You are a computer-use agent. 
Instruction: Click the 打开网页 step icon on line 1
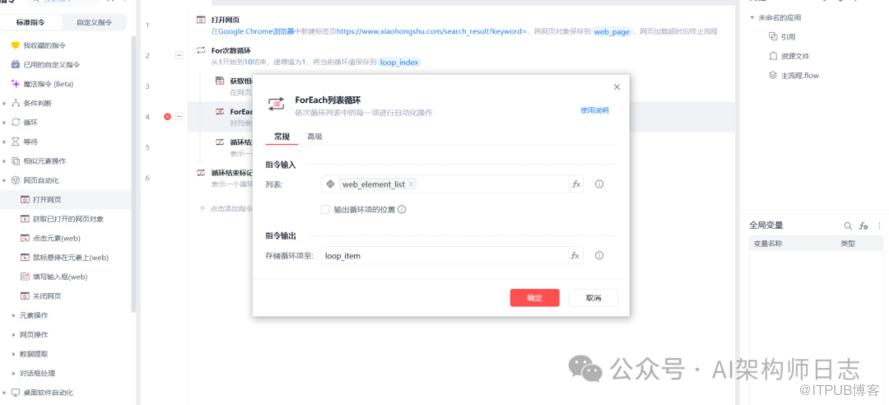tap(201, 20)
